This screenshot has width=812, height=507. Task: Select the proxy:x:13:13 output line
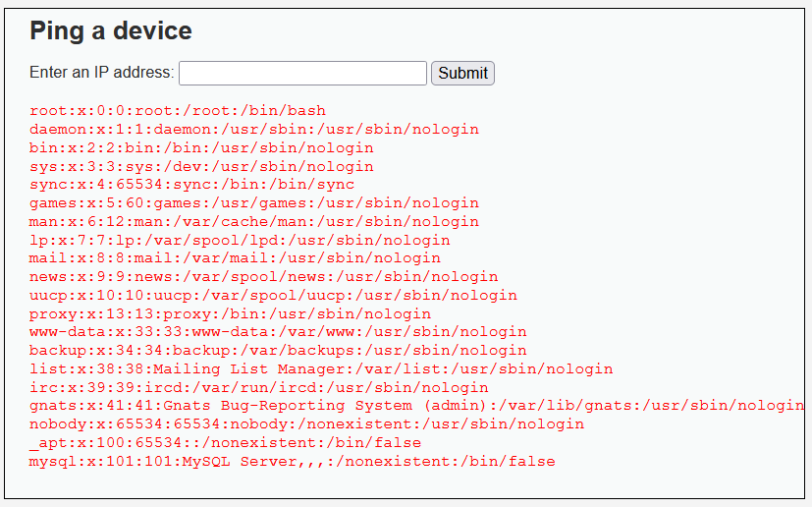pos(230,314)
